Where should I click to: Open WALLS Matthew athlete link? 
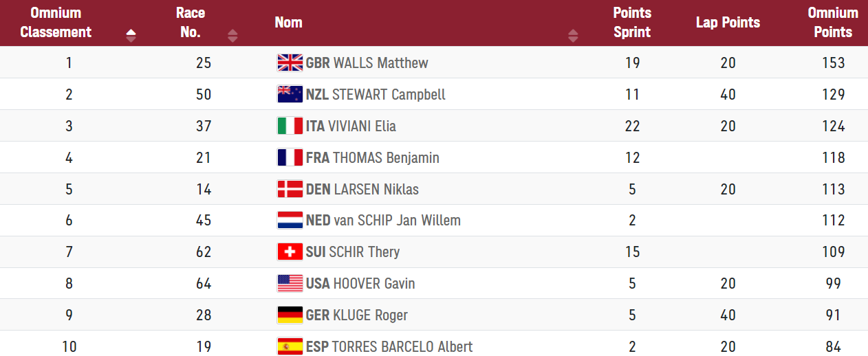380,63
